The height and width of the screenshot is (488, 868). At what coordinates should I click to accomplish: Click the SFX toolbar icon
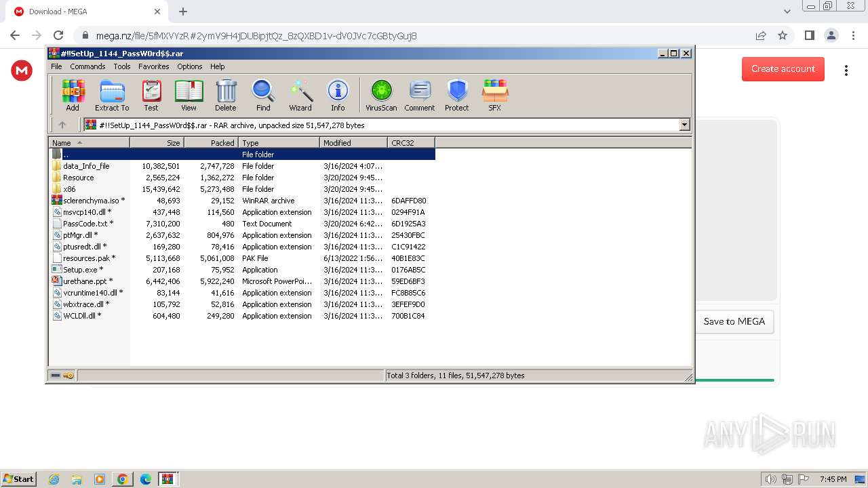[495, 95]
